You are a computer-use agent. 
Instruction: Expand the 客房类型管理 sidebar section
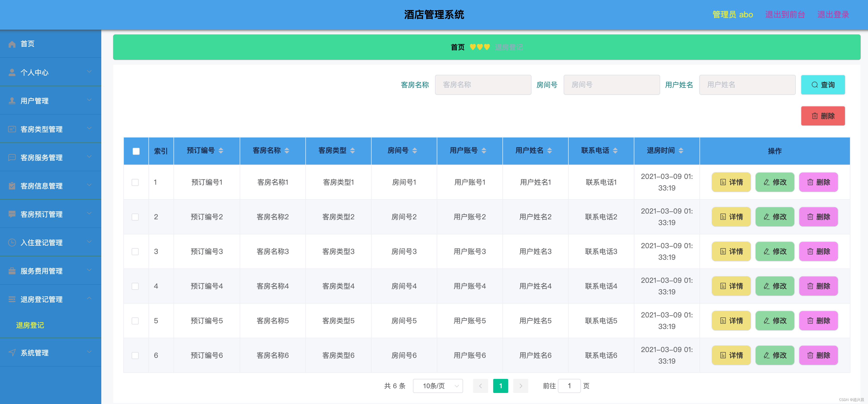click(x=89, y=128)
